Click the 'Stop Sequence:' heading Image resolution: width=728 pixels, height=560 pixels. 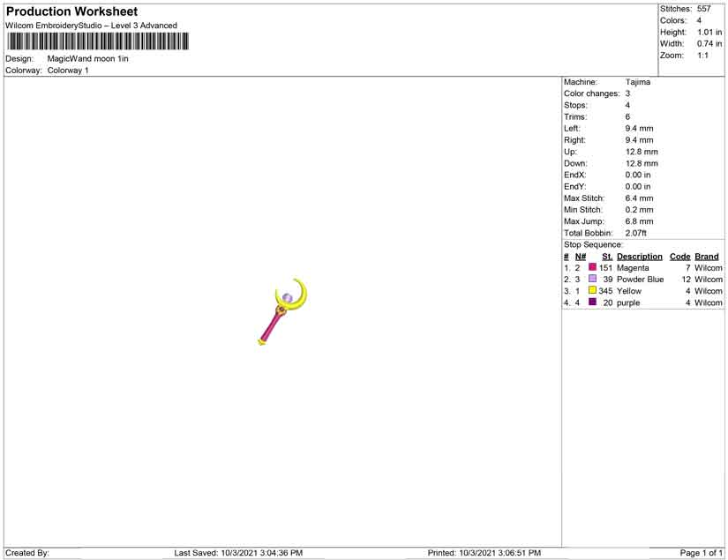point(593,244)
